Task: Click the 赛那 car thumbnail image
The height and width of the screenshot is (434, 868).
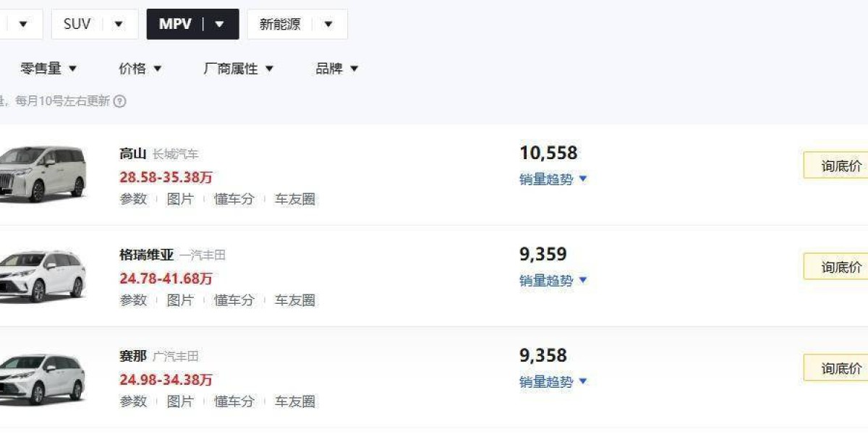Action: tap(42, 378)
